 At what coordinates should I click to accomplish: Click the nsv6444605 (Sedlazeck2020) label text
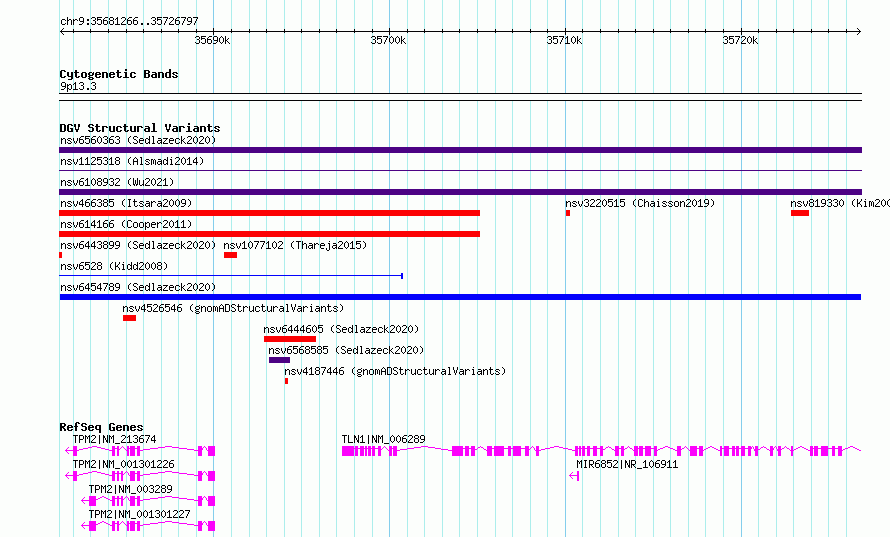(341, 329)
